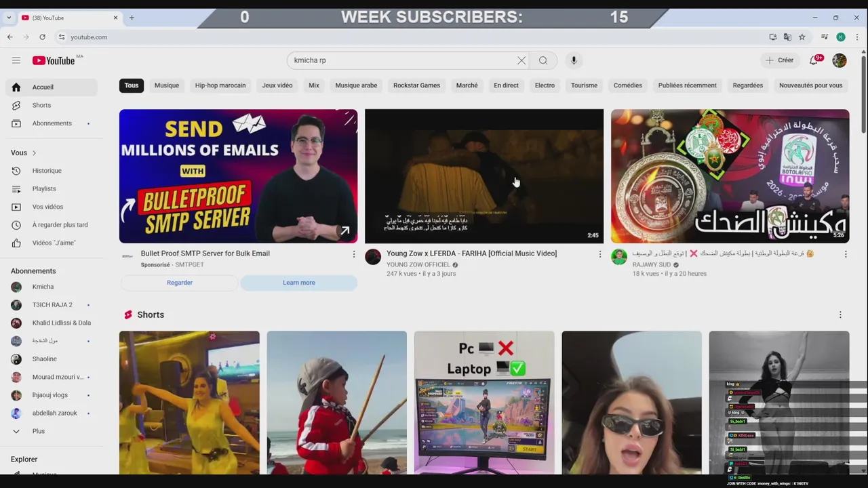Screen dimensions: 868x488
Task: Select the Hip-hop marocain chip
Action: (220, 85)
